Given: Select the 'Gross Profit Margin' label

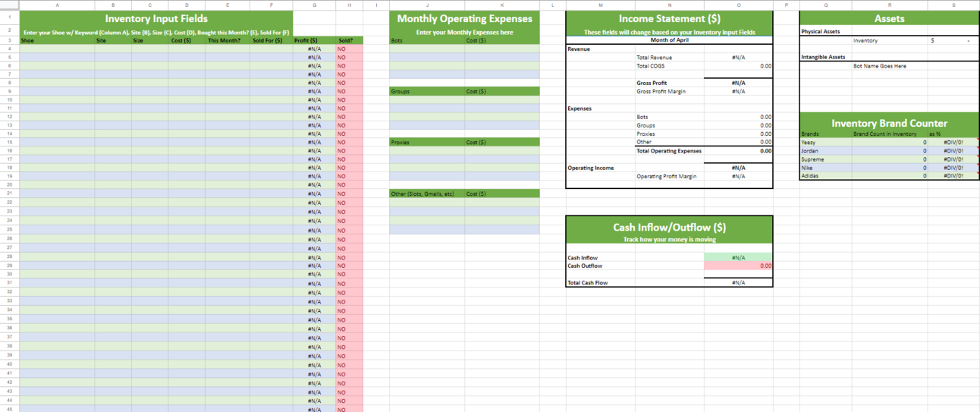Looking at the screenshot, I should (660, 91).
